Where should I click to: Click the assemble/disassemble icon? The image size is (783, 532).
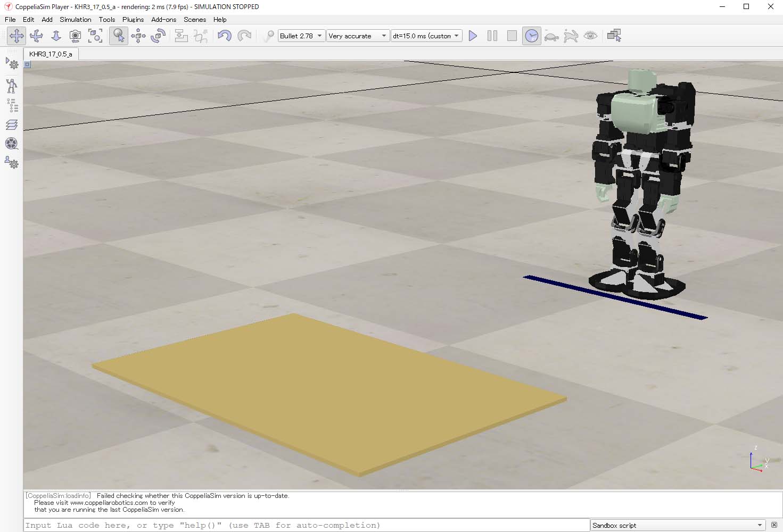[181, 36]
